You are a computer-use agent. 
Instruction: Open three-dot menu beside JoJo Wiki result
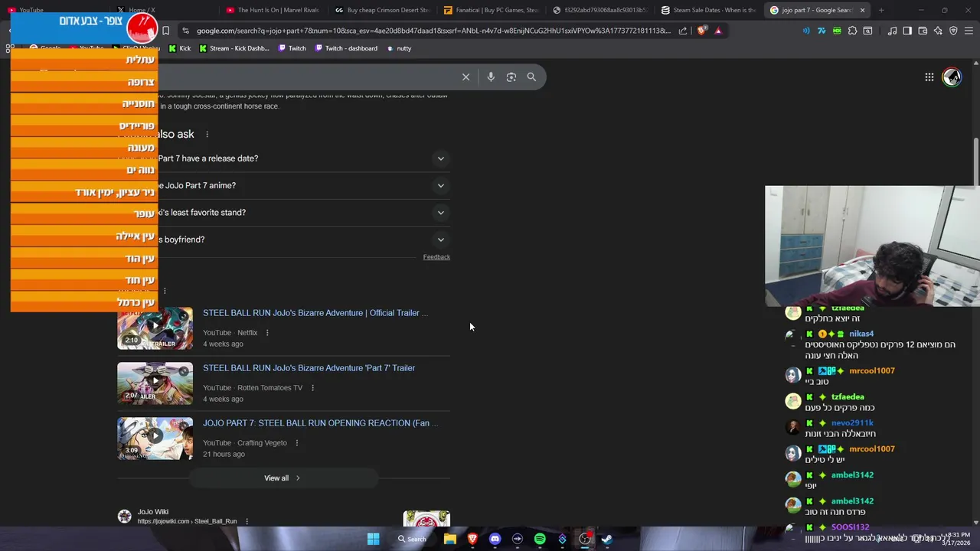pos(247,521)
